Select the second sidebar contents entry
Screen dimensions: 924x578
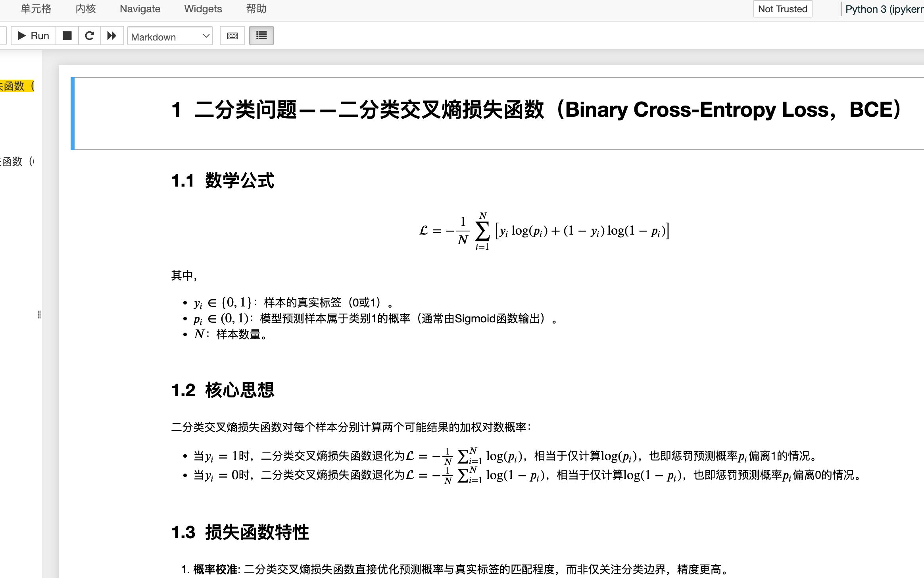pos(17,161)
